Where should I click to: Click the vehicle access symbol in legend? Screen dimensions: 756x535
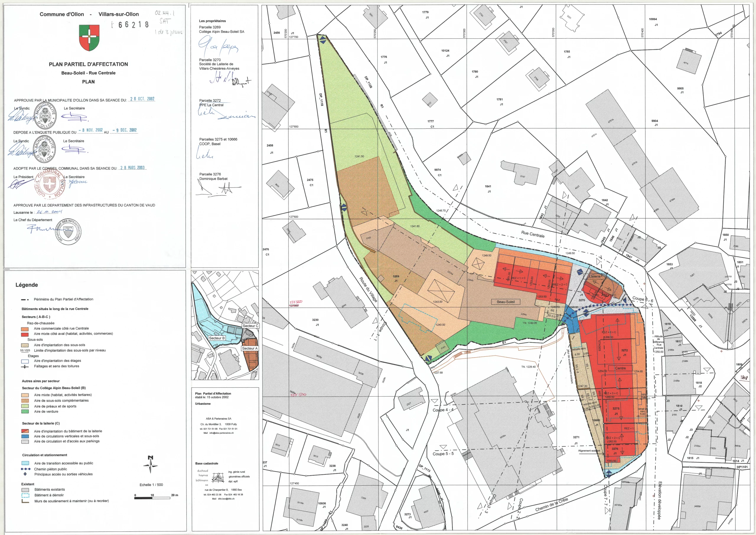(25, 474)
